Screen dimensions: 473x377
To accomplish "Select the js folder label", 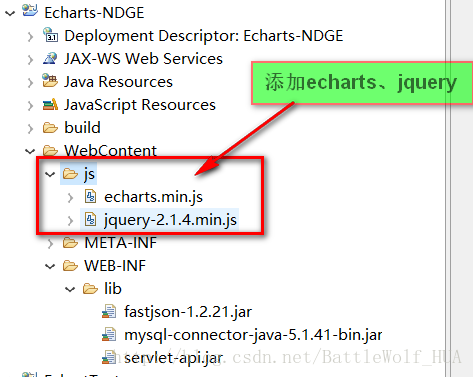I will [x=89, y=174].
